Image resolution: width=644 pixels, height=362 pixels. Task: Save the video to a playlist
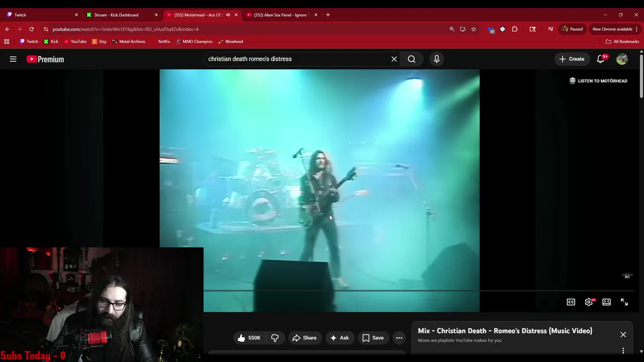point(373,338)
